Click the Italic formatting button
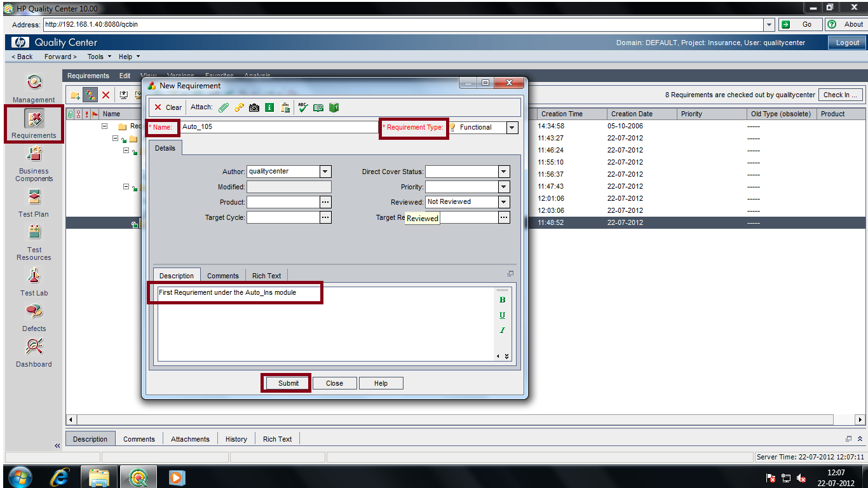 click(502, 330)
